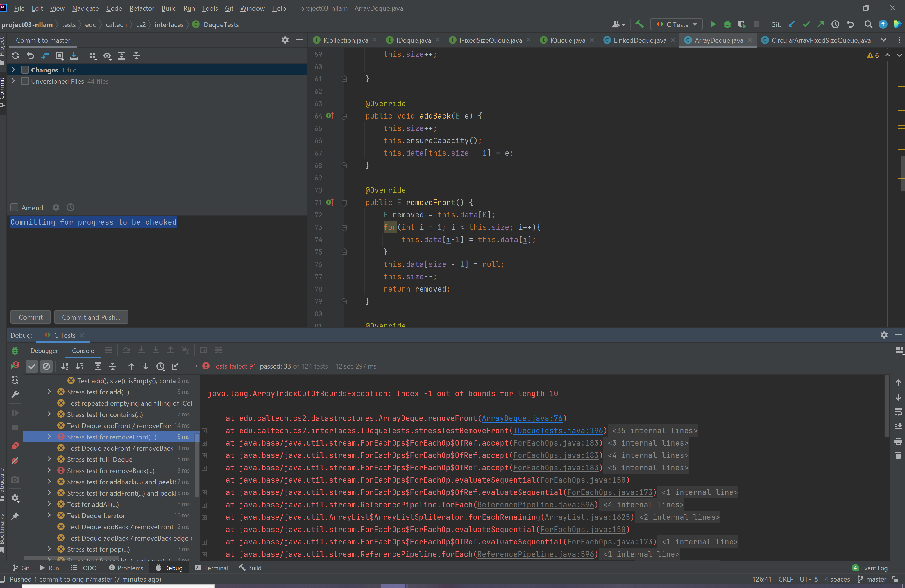Click the green Run button in the toolbar
The height and width of the screenshot is (588, 905).
[713, 25]
